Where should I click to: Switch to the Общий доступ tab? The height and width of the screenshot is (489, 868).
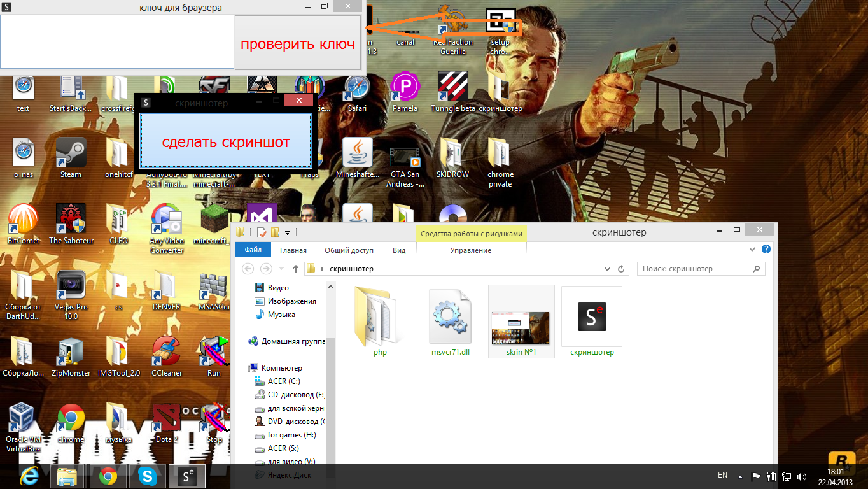[349, 250]
